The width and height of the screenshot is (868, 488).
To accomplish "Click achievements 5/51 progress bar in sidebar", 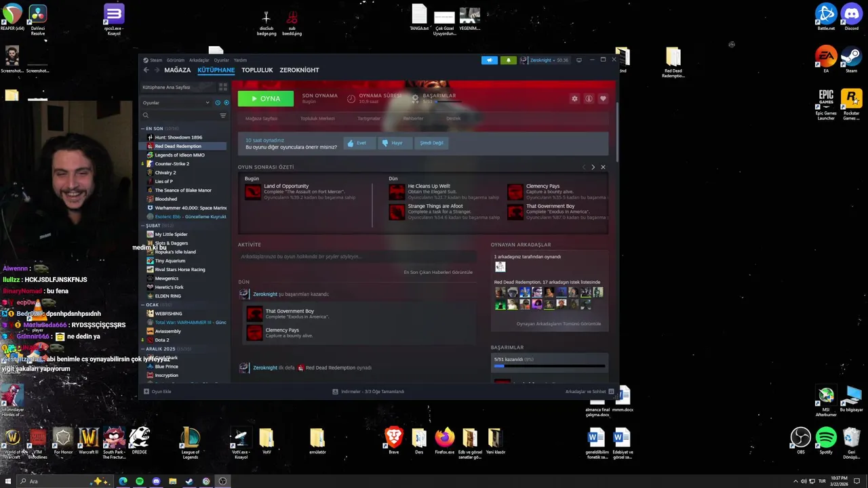I will point(549,366).
